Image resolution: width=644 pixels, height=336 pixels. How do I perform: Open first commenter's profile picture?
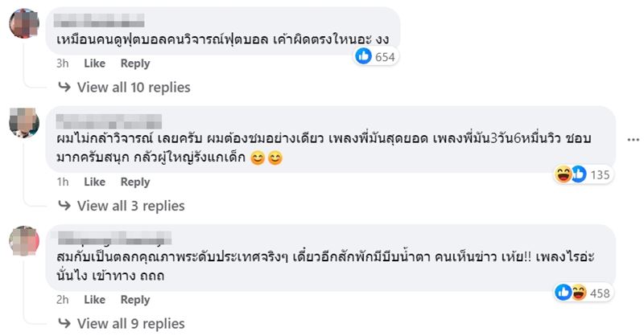tap(24, 23)
